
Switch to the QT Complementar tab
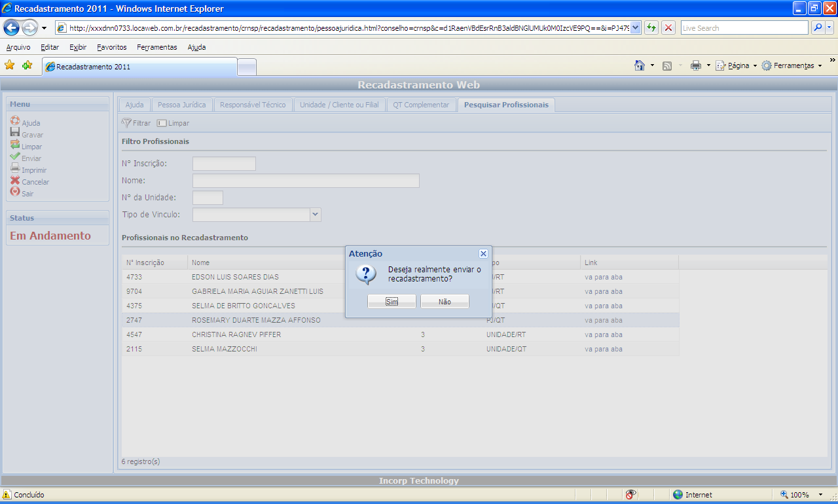tap(421, 105)
